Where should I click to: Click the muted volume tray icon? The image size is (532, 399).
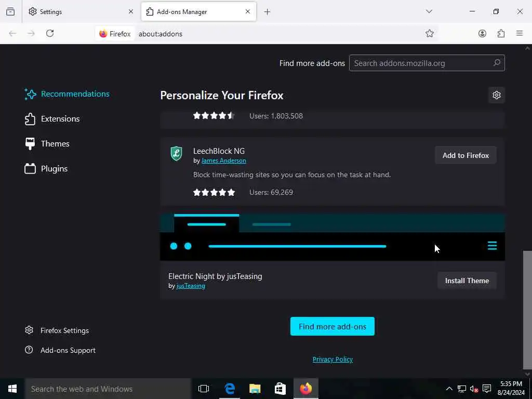pos(474,389)
